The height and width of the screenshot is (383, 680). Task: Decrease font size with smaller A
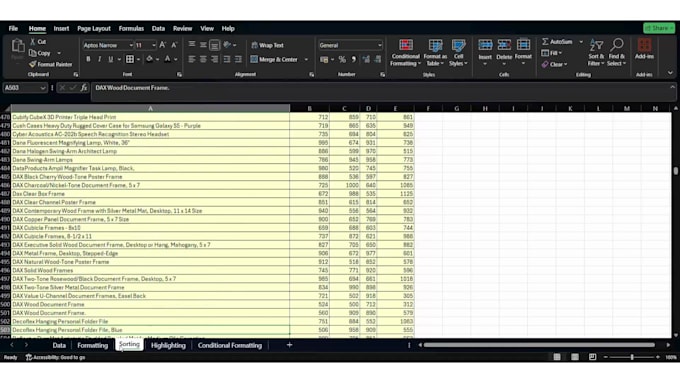[x=174, y=45]
